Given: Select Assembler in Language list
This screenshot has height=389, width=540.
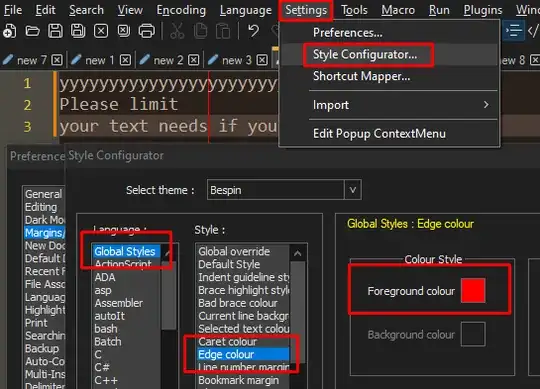Looking at the screenshot, I should point(126,303).
